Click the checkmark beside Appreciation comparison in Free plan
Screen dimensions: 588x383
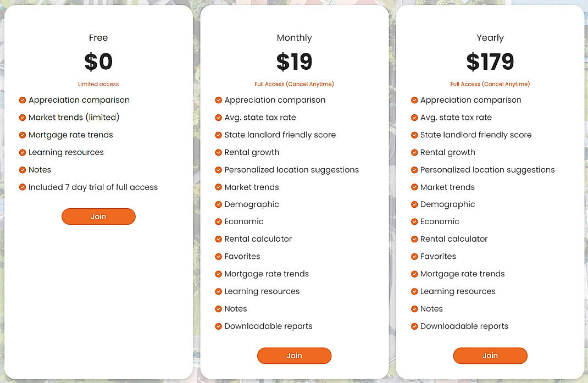[x=22, y=100]
